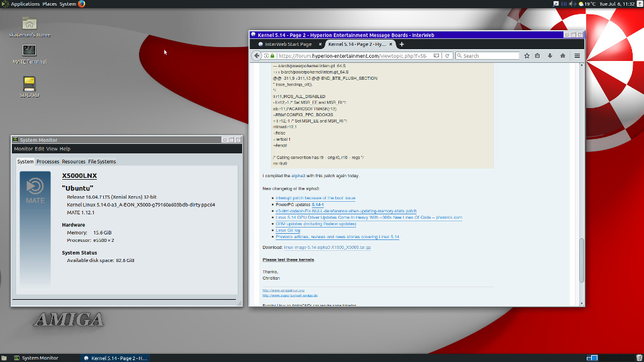
Task: Open the alpha3 link in the post
Action: point(298,176)
